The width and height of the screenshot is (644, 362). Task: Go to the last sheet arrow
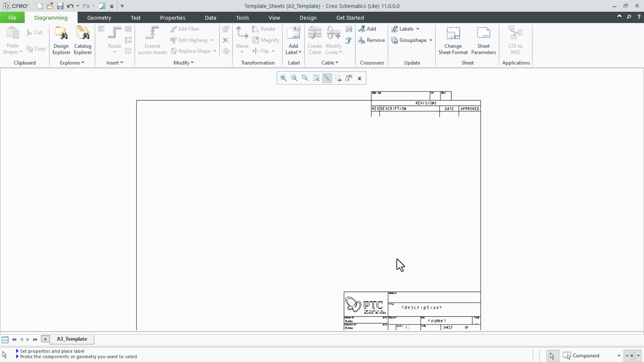(35, 339)
